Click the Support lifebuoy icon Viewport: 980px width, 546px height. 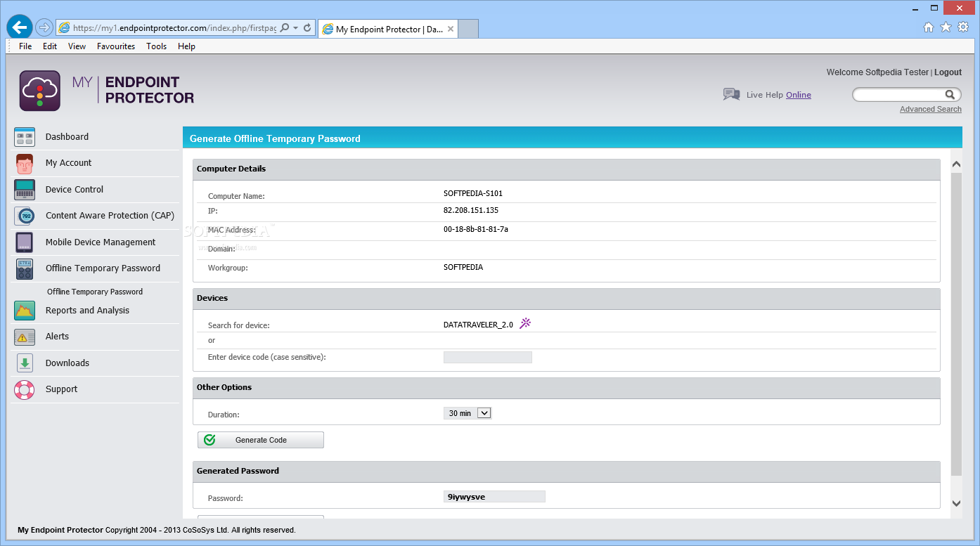point(25,389)
